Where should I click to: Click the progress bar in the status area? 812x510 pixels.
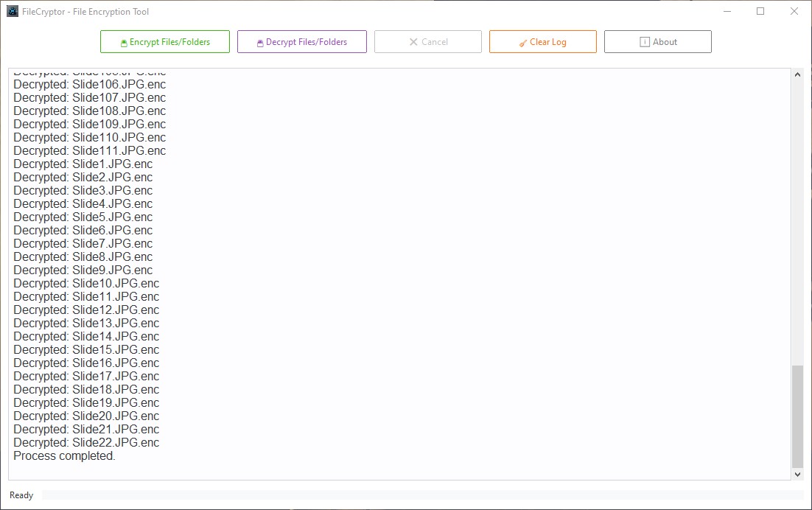point(422,495)
